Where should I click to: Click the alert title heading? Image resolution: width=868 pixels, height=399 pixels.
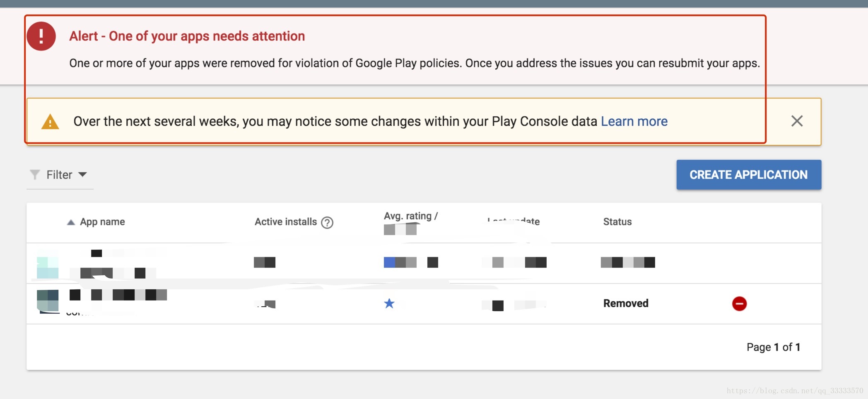[187, 36]
